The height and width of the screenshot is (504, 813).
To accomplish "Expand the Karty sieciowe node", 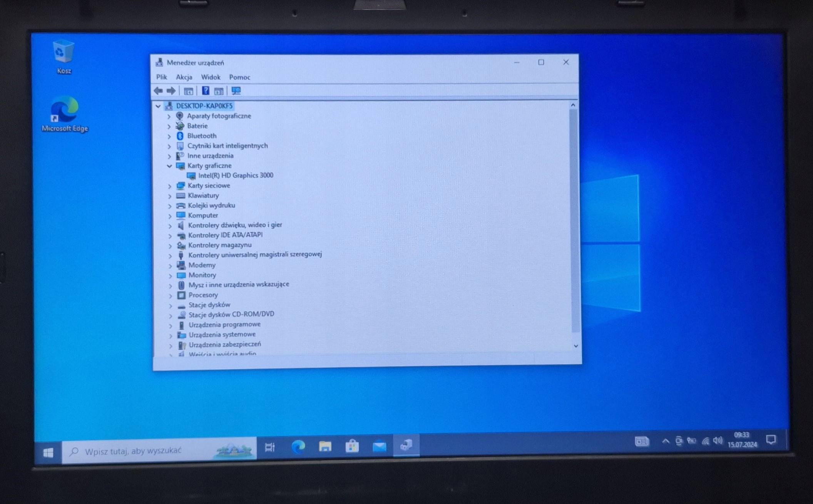I will [x=170, y=186].
